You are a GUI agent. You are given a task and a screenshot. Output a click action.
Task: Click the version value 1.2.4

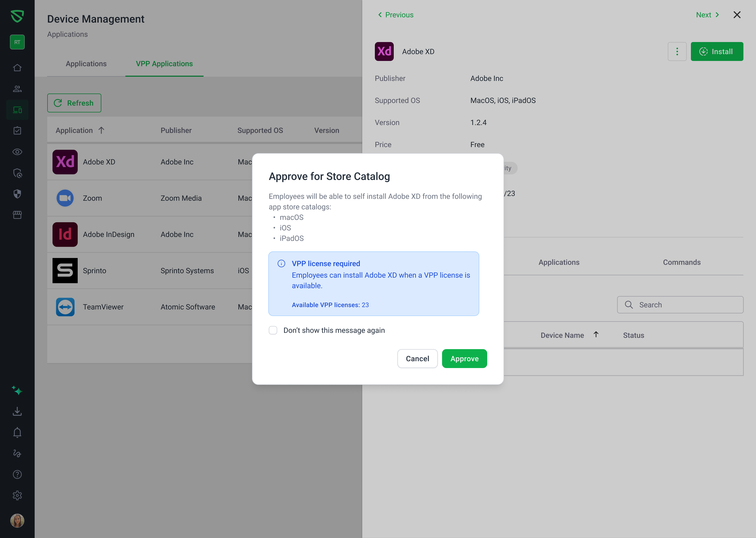coord(478,123)
